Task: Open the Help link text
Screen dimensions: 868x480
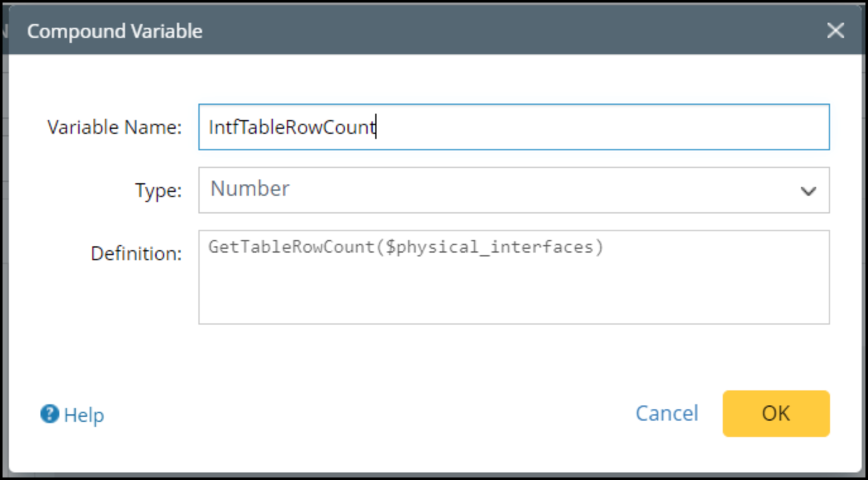Action: (x=84, y=415)
